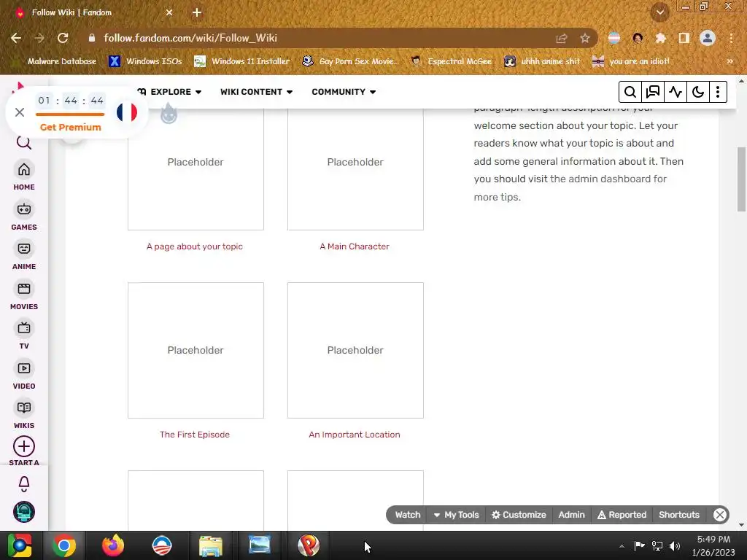Open 'Espectral McGee' bookmark
Viewport: 747px width, 560px height.
click(x=452, y=61)
